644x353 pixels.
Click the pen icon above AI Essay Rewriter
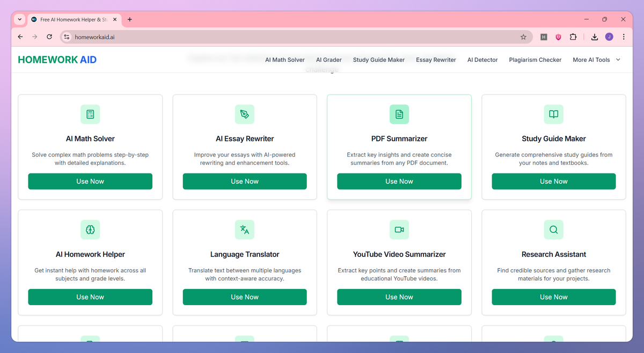pos(245,114)
